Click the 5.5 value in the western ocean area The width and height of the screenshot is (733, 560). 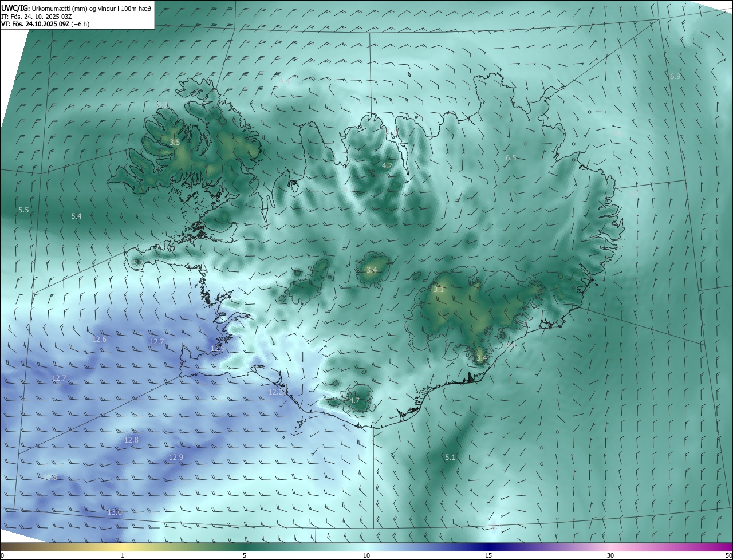coord(23,210)
